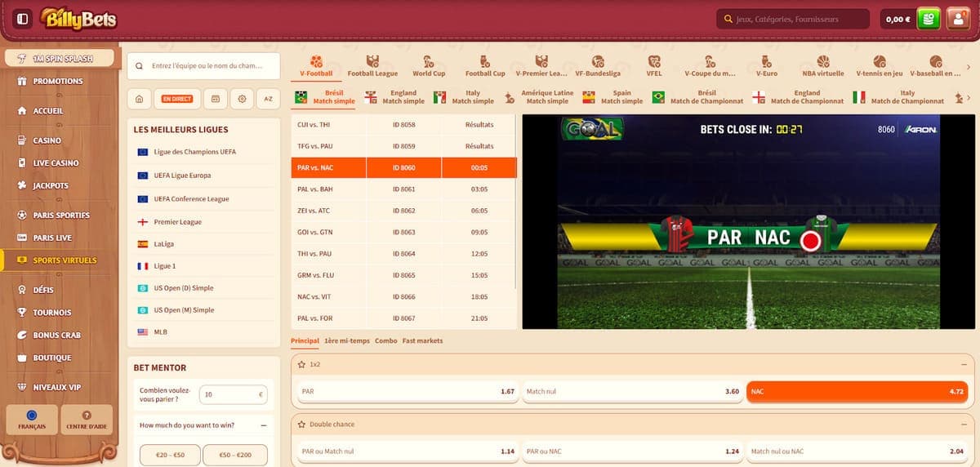
Task: Favorite the 1x2 market with star
Action: pos(301,364)
